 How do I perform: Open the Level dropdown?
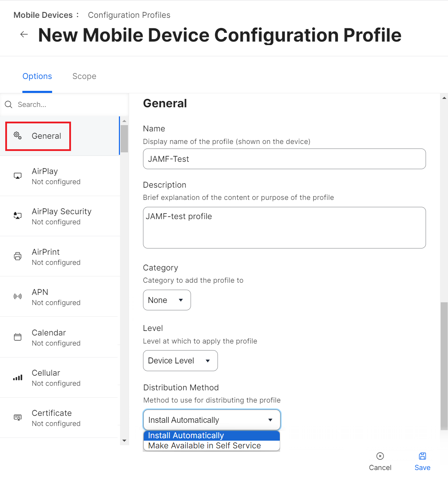click(x=180, y=361)
